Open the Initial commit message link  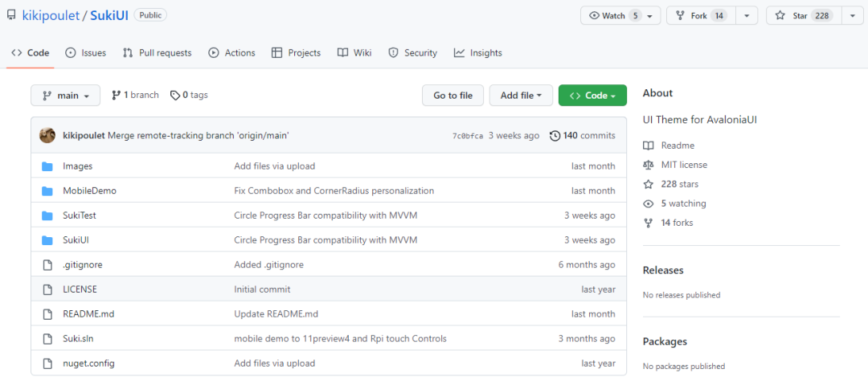pyautogui.click(x=262, y=289)
